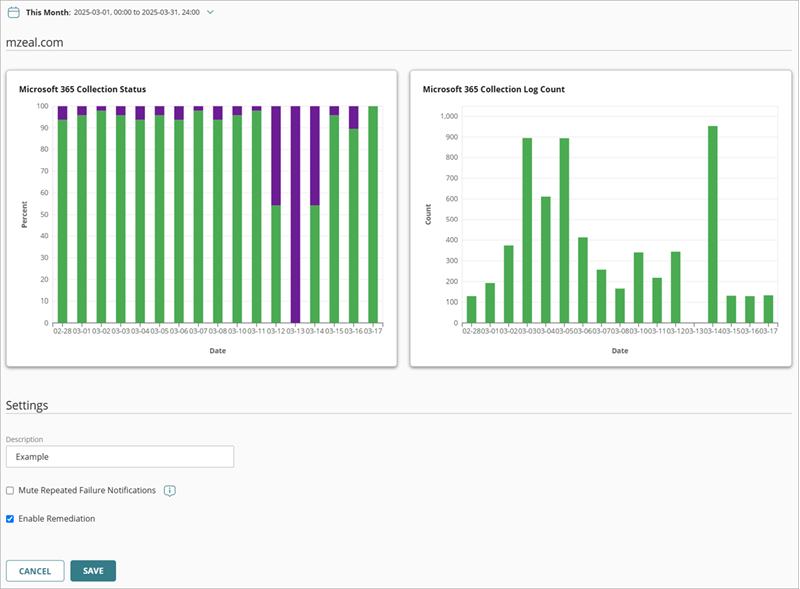This screenshot has height=589, width=800.
Task: Toggle Enable Remediation off then verify state
Action: click(x=9, y=518)
